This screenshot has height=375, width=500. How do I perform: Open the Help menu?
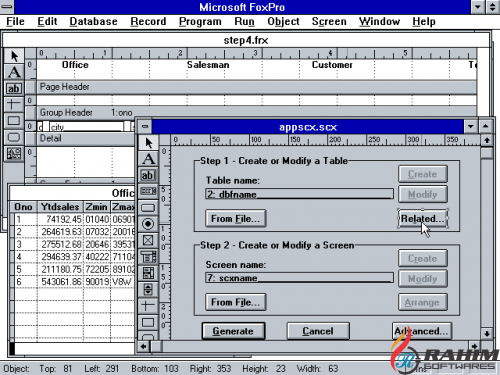coord(424,22)
